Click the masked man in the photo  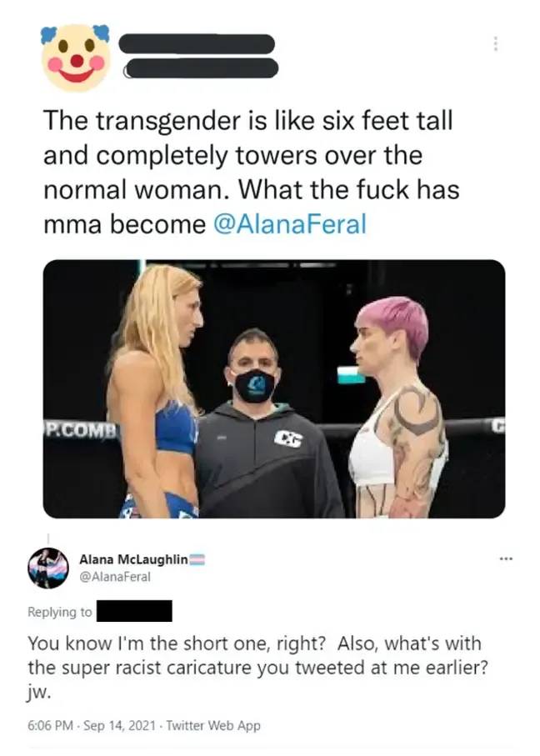click(262, 424)
